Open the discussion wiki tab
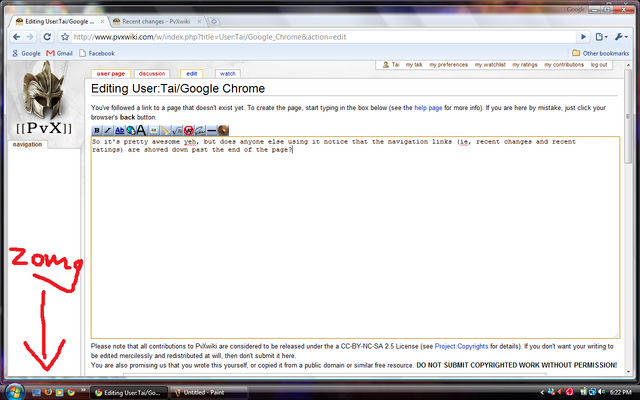This screenshot has width=640, height=400. pyautogui.click(x=151, y=73)
